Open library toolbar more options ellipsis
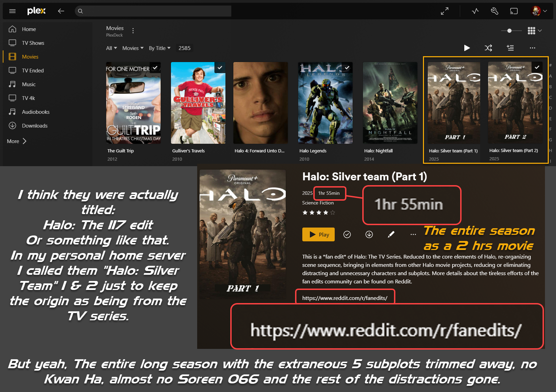This screenshot has height=392, width=556. coord(533,48)
